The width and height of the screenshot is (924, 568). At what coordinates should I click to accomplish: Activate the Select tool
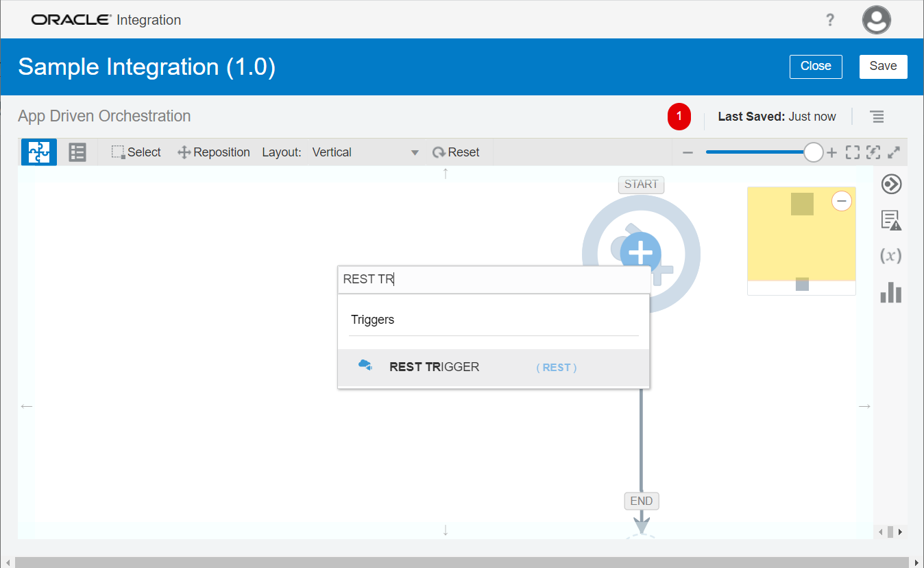point(136,152)
